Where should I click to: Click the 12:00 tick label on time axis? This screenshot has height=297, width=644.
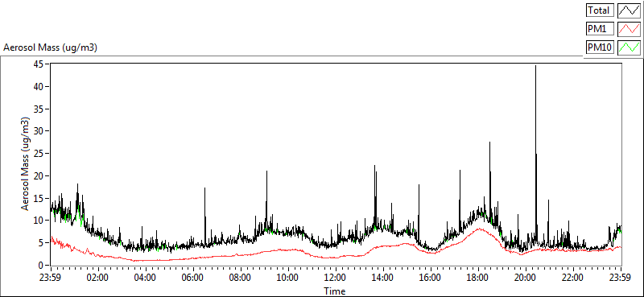(x=336, y=278)
